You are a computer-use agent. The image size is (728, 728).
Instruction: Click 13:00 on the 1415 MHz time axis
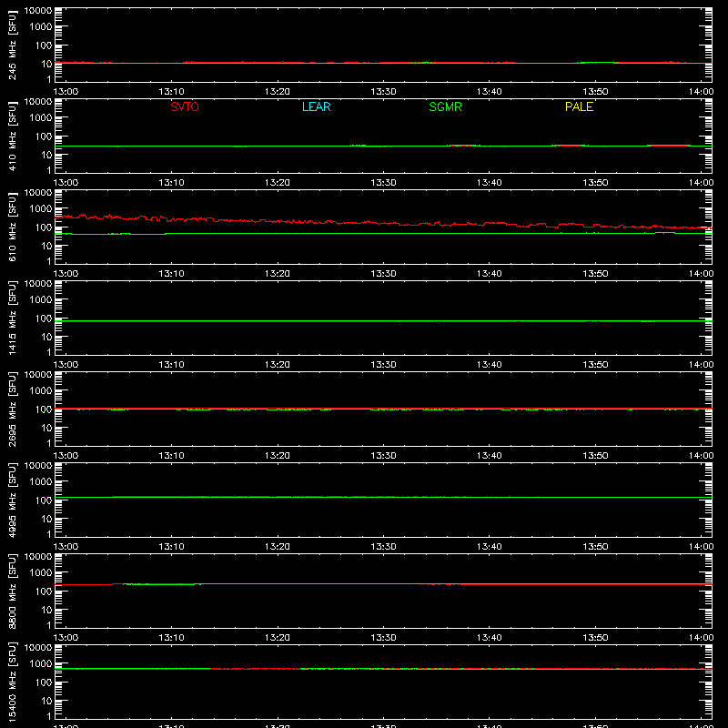coord(66,365)
